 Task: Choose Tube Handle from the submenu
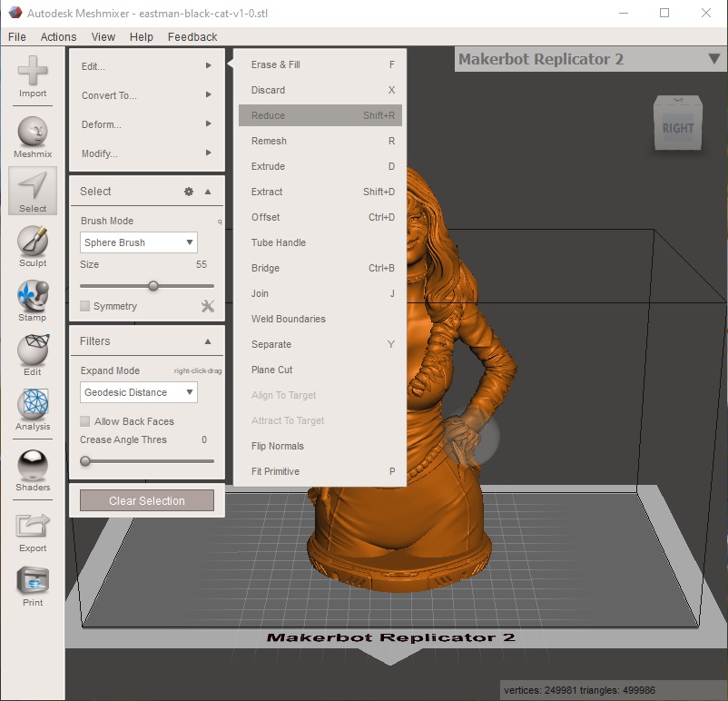click(320, 242)
